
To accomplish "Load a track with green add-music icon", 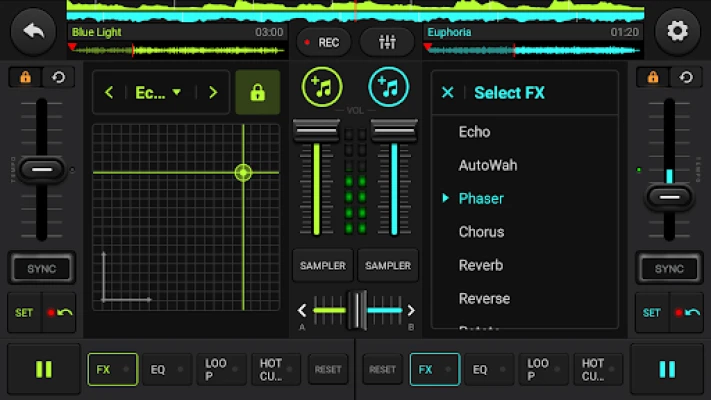I will [x=321, y=88].
